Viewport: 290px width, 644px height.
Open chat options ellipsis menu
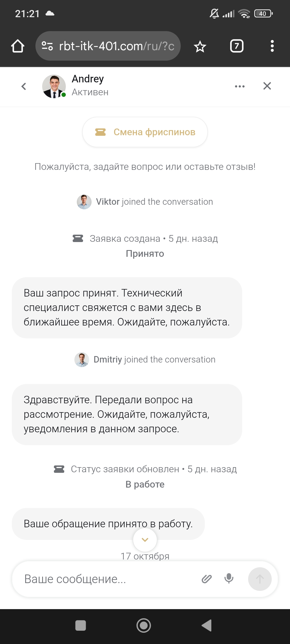click(x=240, y=86)
